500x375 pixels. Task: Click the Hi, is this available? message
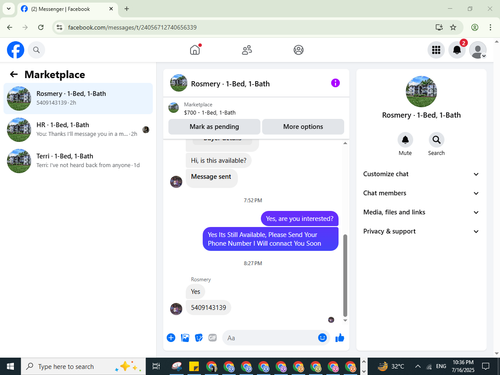218,160
